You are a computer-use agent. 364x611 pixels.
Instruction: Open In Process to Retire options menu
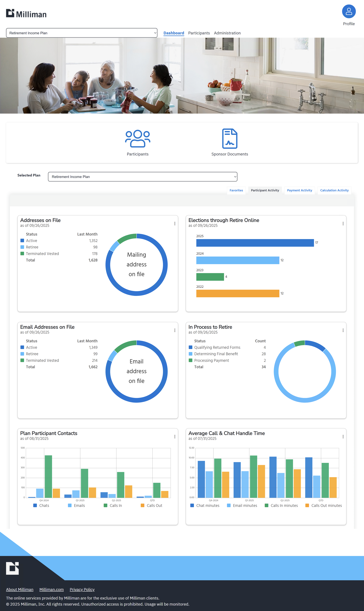click(x=343, y=330)
